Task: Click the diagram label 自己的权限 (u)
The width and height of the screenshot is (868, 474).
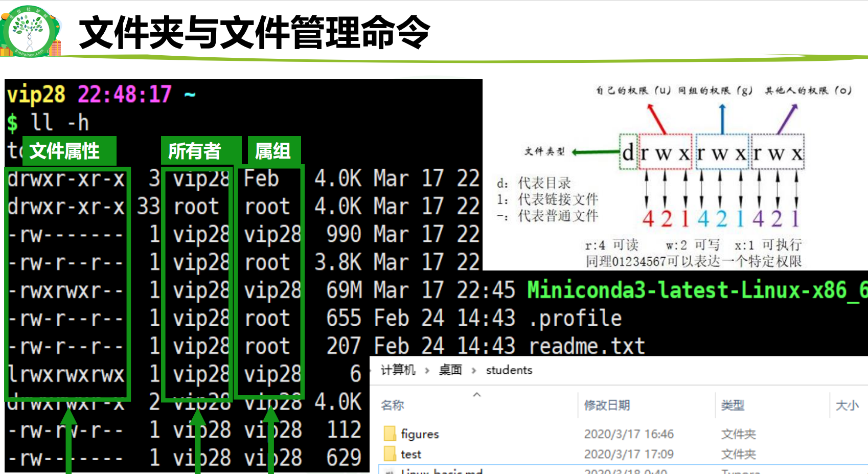Action: pyautogui.click(x=633, y=91)
